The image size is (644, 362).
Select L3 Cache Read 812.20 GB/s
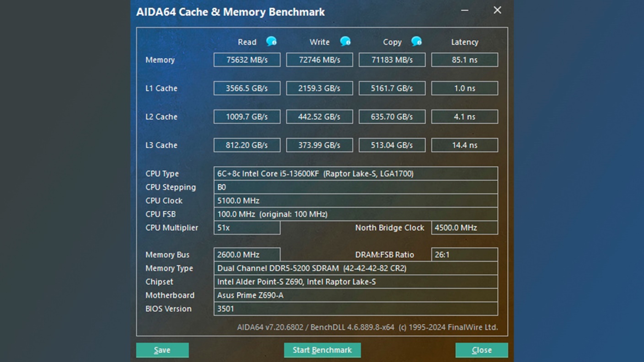pos(247,145)
